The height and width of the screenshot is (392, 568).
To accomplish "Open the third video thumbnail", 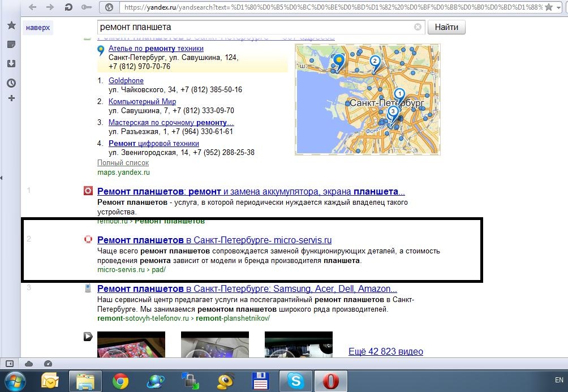I will pyautogui.click(x=299, y=344).
